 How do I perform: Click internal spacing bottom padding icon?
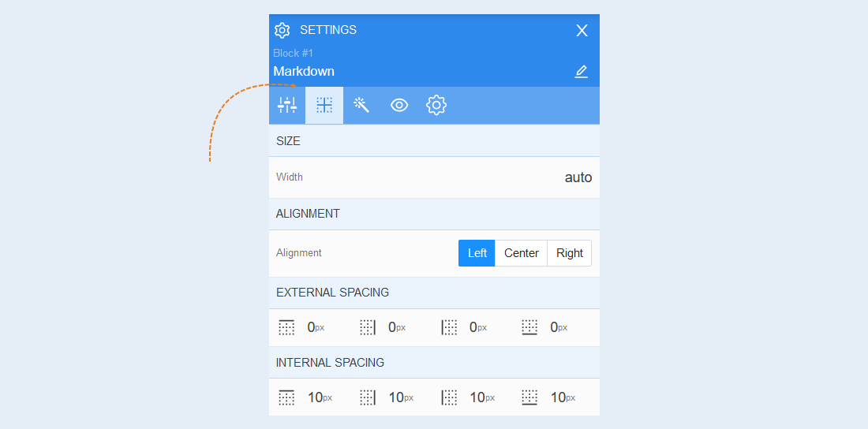pyautogui.click(x=529, y=397)
